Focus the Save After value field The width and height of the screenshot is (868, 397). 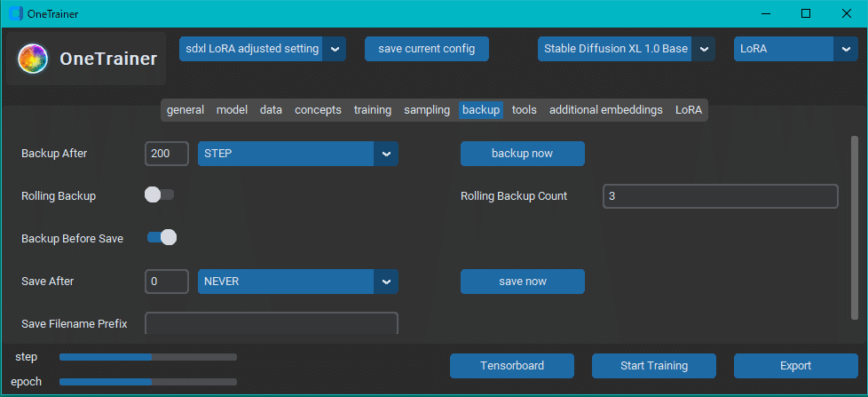click(x=167, y=282)
